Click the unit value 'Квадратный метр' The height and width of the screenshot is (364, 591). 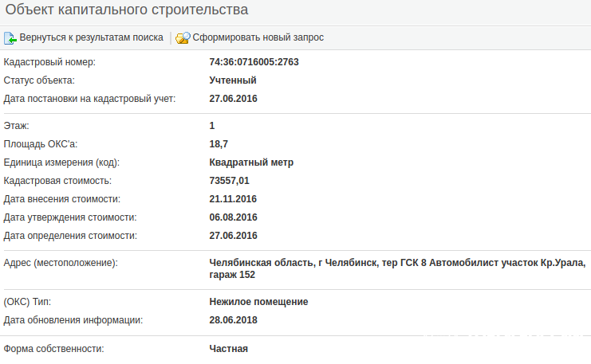(251, 162)
